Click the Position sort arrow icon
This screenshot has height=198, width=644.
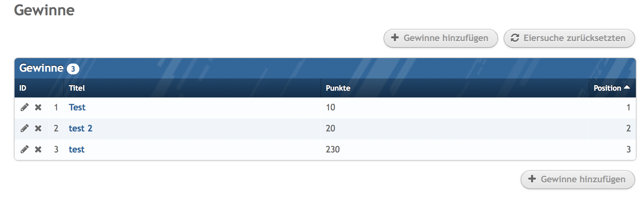click(627, 88)
